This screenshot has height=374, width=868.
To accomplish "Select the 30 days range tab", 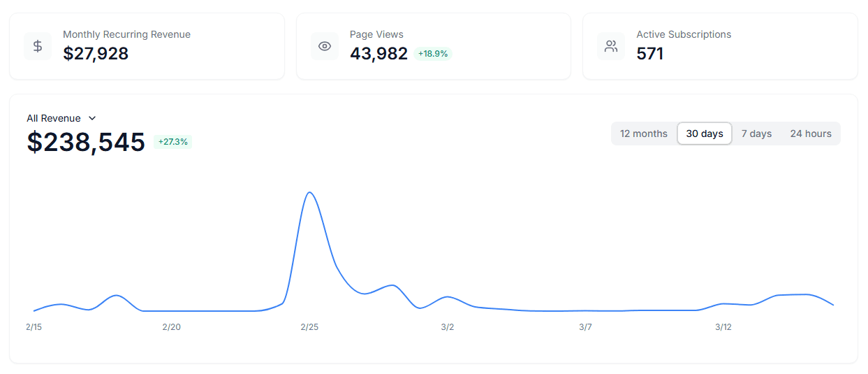I will [x=704, y=134].
